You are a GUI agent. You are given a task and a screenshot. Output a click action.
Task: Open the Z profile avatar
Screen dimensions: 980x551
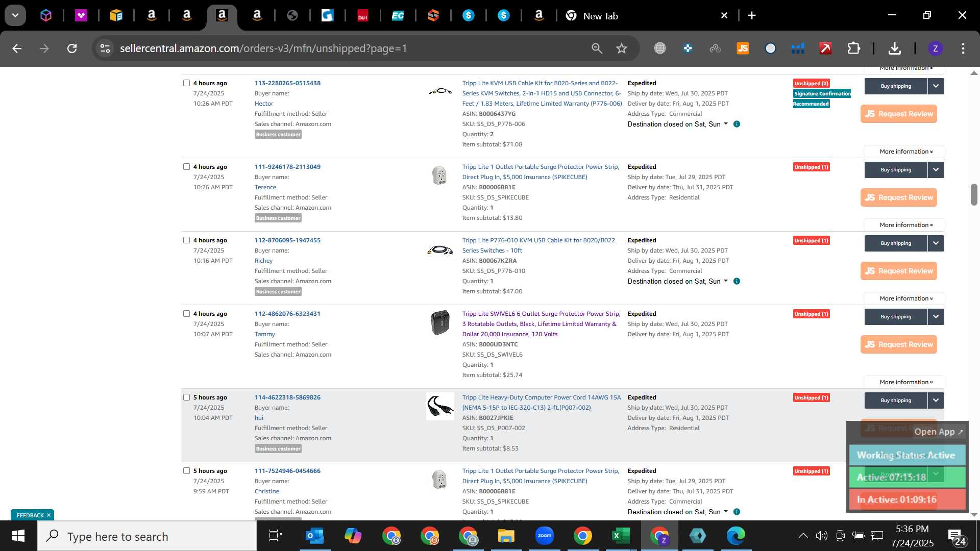coord(935,48)
